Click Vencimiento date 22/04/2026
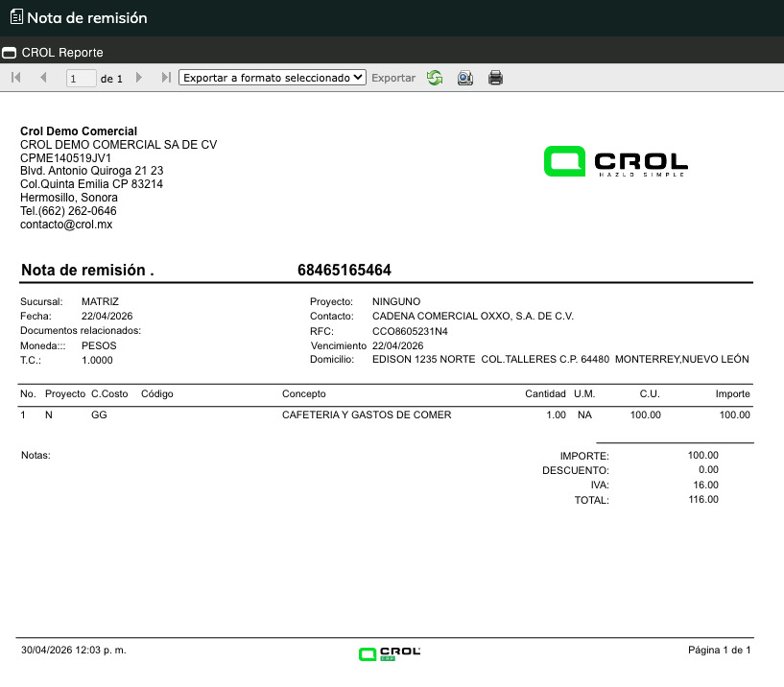This screenshot has width=784, height=687. [397, 345]
